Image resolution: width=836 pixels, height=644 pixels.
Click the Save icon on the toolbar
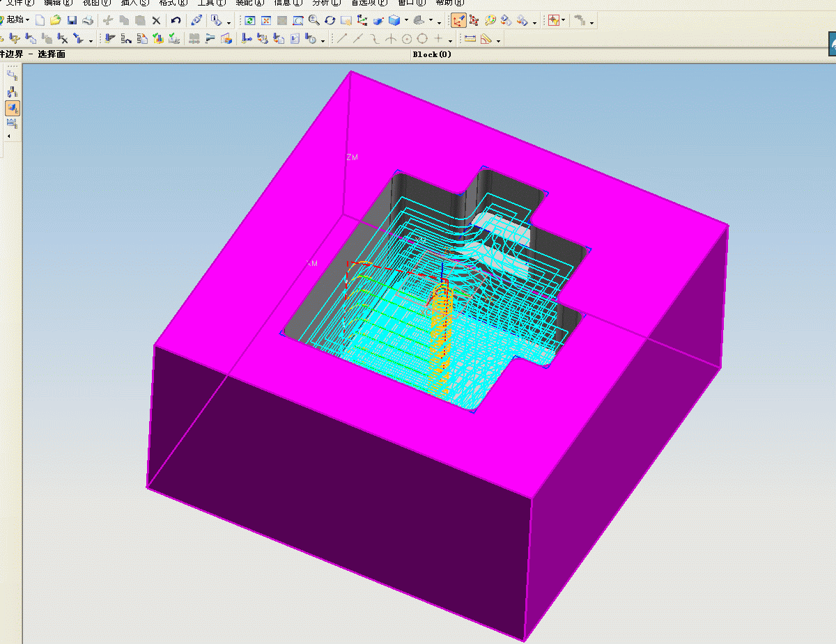click(x=72, y=21)
